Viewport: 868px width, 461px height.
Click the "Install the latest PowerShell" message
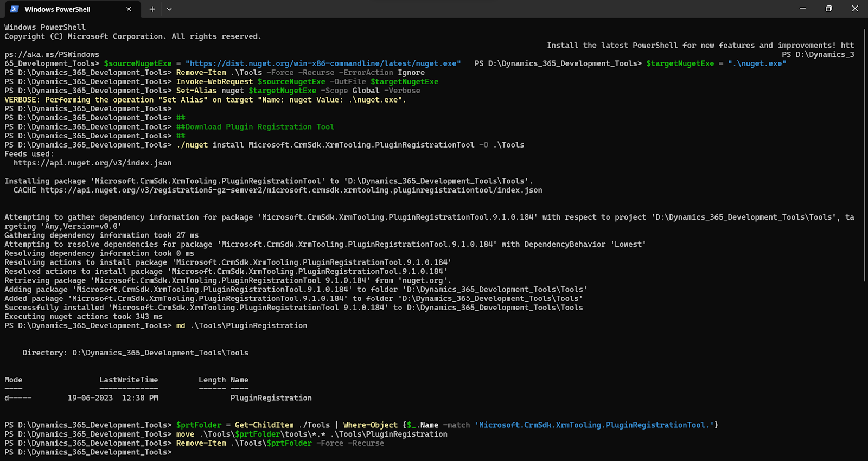(700, 46)
